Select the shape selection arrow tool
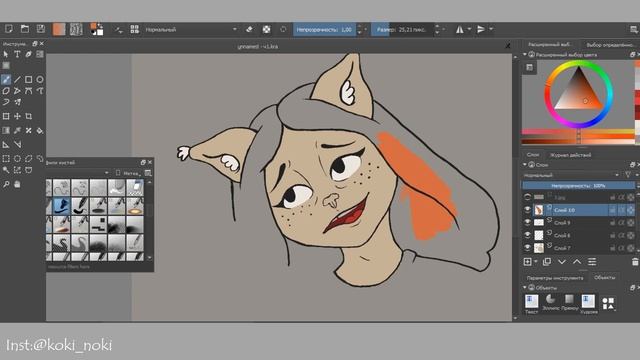Screen dimensions: 640x360 click(6, 54)
